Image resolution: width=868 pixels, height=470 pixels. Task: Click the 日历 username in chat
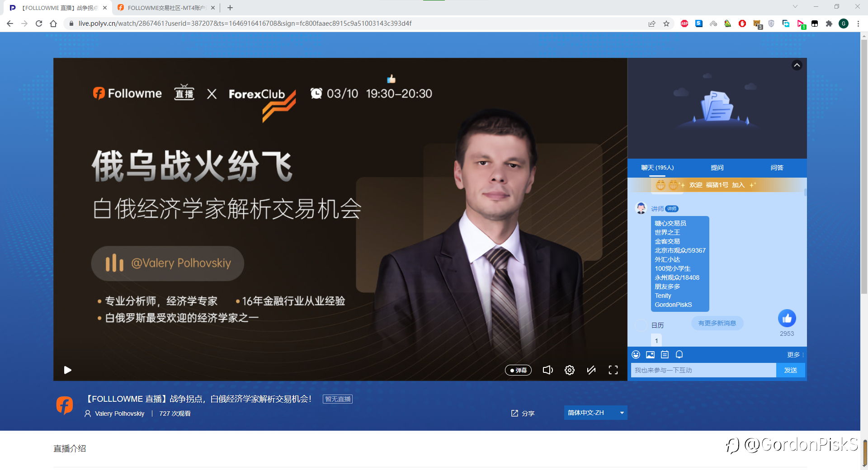click(657, 325)
